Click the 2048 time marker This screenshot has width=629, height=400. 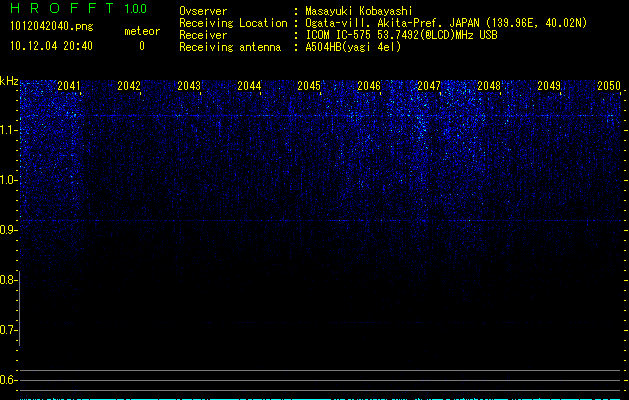tap(489, 86)
